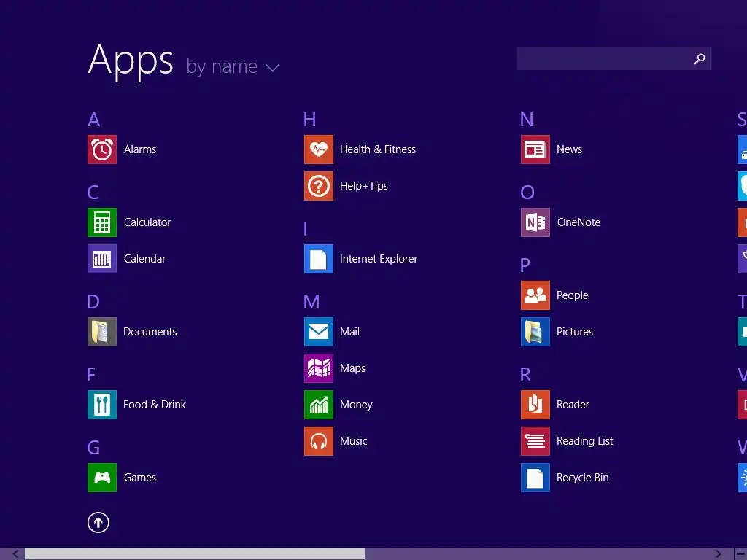747x560 pixels.
Task: Open Help+Tips question mark icon
Action: coord(319,186)
